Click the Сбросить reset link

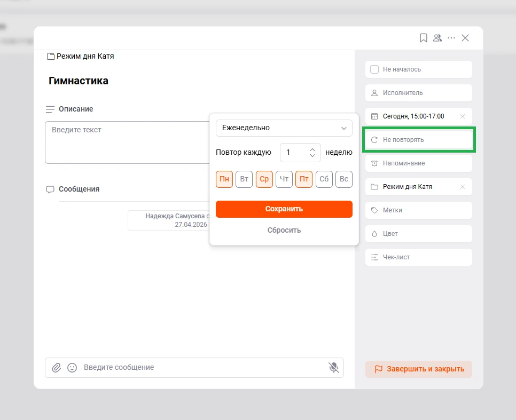coord(284,231)
